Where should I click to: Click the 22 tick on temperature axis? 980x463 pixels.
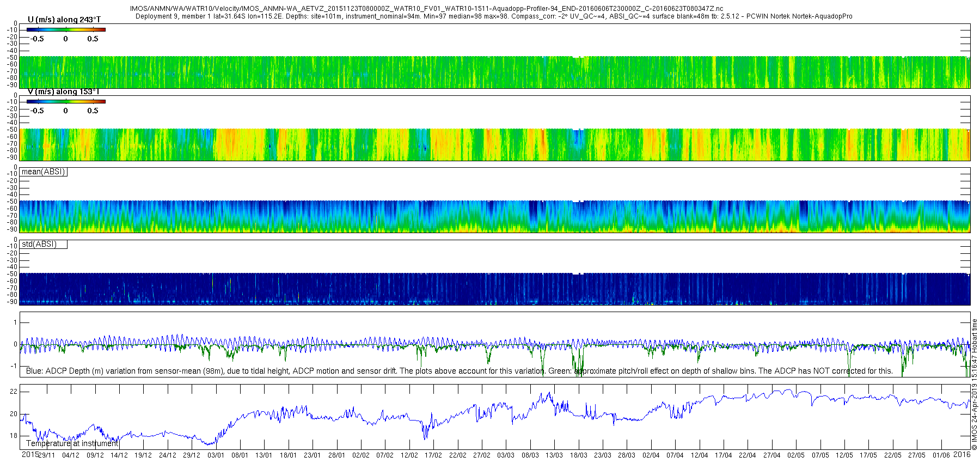click(14, 392)
